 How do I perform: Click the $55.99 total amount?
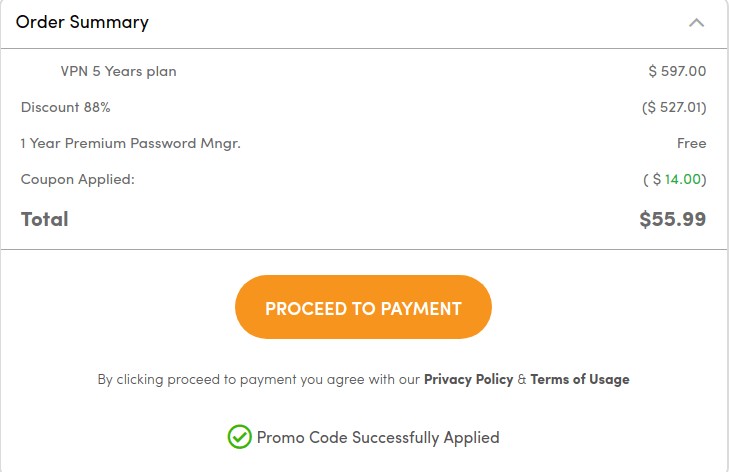(x=673, y=219)
